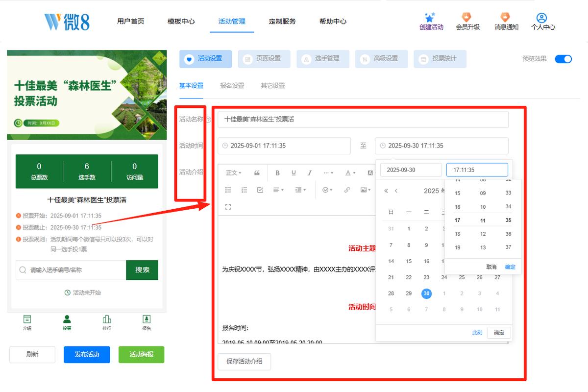Insert a bulleted list
Screen dimensions: 588x392
point(228,190)
